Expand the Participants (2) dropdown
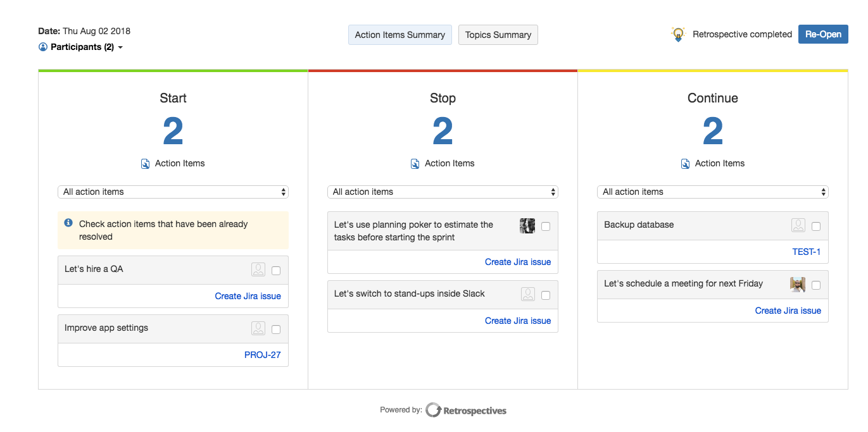 tap(80, 47)
